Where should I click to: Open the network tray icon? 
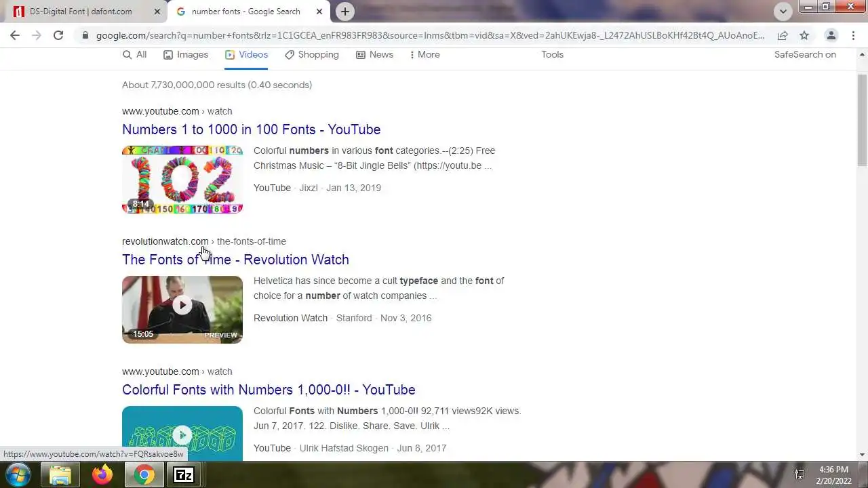click(800, 475)
